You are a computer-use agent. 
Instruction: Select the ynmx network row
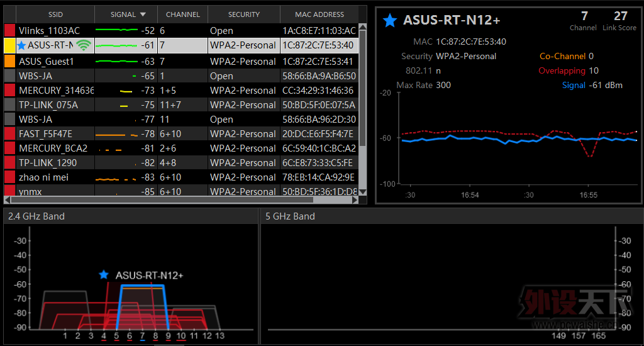coord(181,190)
